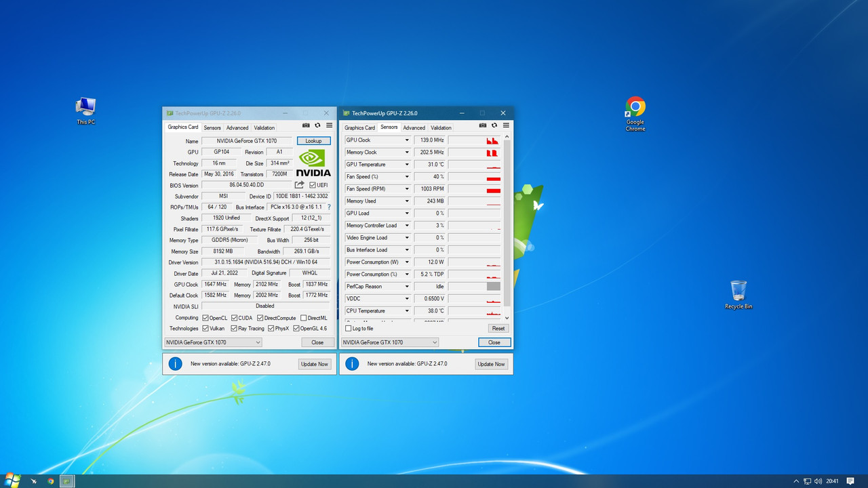Toggle the DirectCompute checkbox
The height and width of the screenshot is (488, 868).
coord(260,317)
